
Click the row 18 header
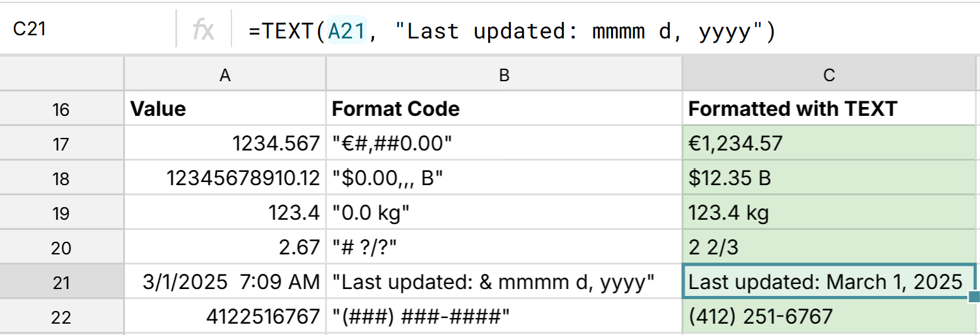point(61,179)
